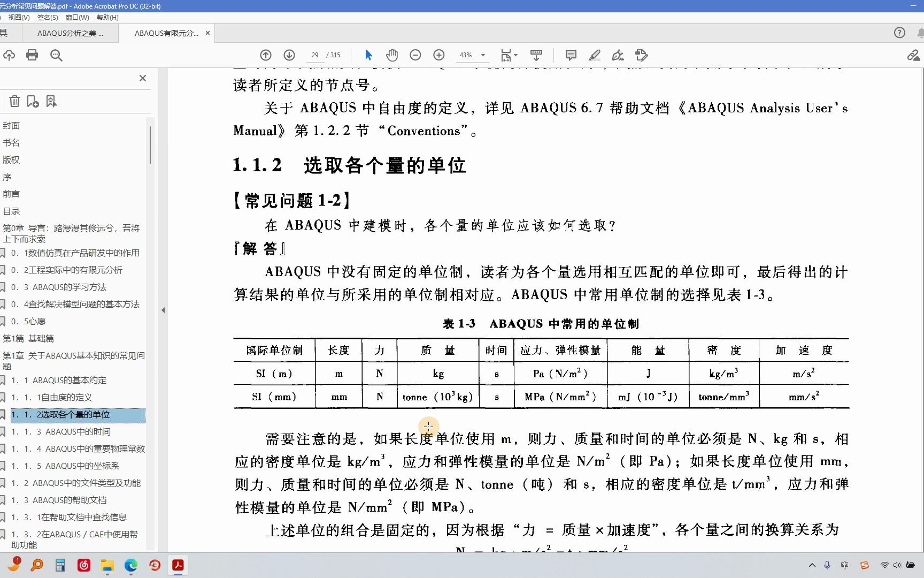The height and width of the screenshot is (578, 924).
Task: Open the 签名(S) menu
Action: (48, 17)
